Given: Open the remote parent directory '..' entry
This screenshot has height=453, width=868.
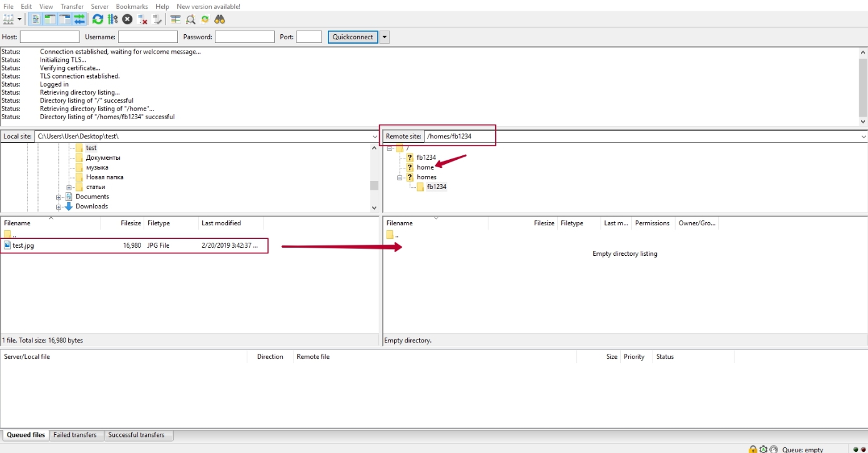Looking at the screenshot, I should click(392, 235).
